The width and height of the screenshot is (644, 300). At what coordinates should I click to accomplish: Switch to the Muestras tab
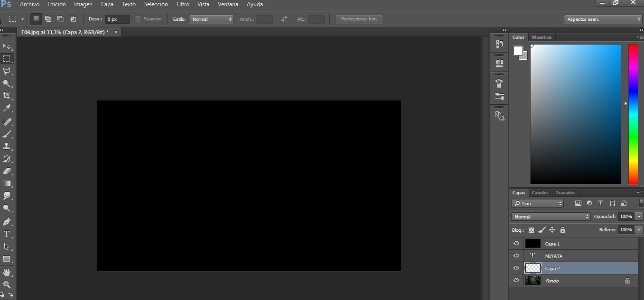[541, 37]
